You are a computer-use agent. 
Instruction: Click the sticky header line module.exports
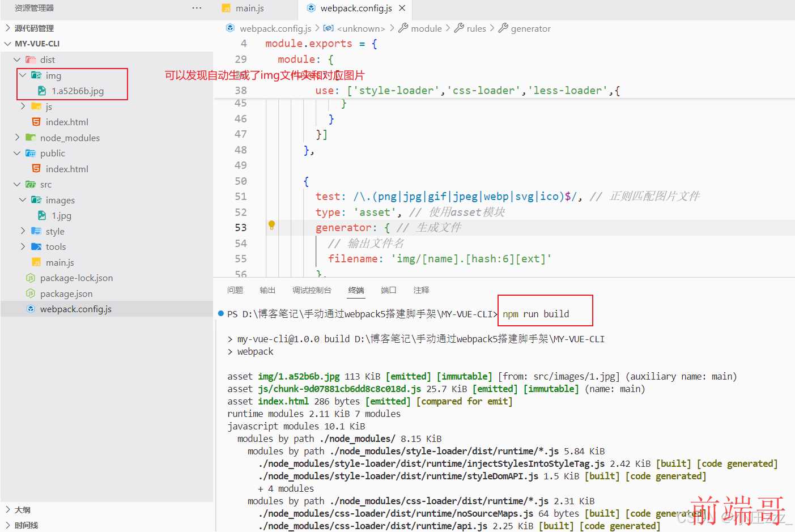[321, 44]
